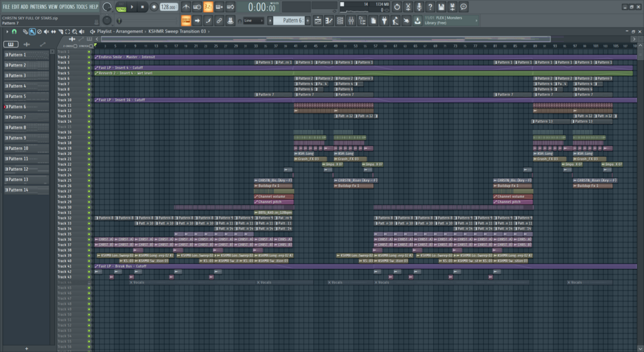644x352 pixels.
Task: Open the arrow after KSHMR Sweep Transition 03
Action: [209, 31]
